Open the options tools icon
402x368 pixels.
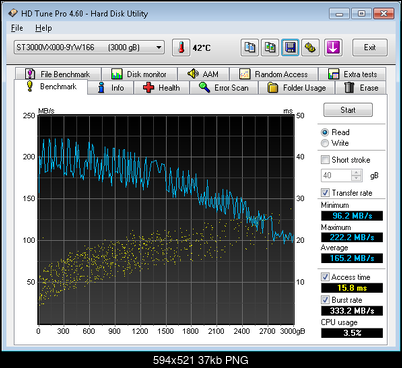(310, 47)
